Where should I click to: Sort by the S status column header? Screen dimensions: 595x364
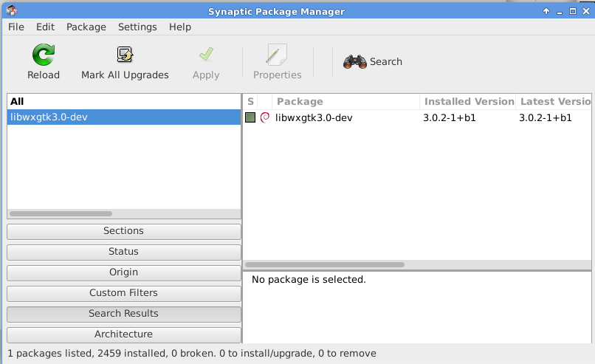click(250, 101)
